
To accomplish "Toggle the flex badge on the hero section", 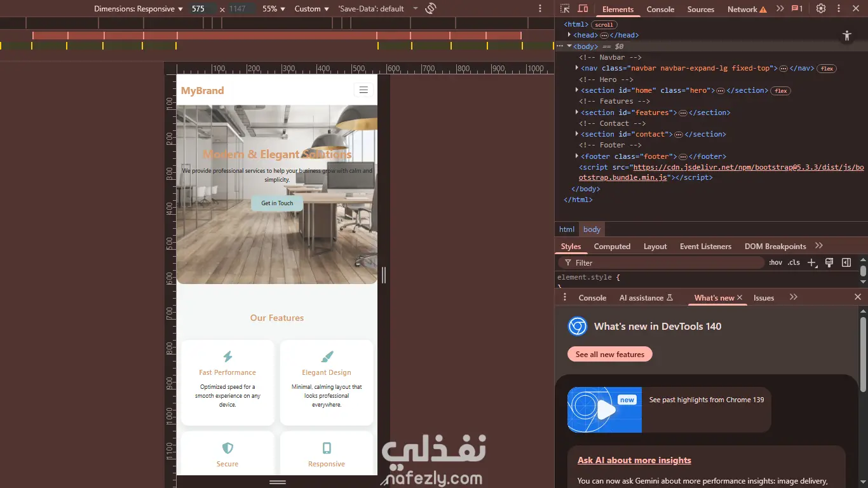I will coord(781,91).
